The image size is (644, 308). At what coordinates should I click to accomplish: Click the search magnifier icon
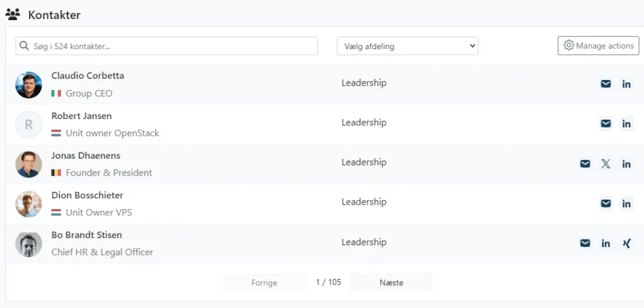tap(25, 46)
